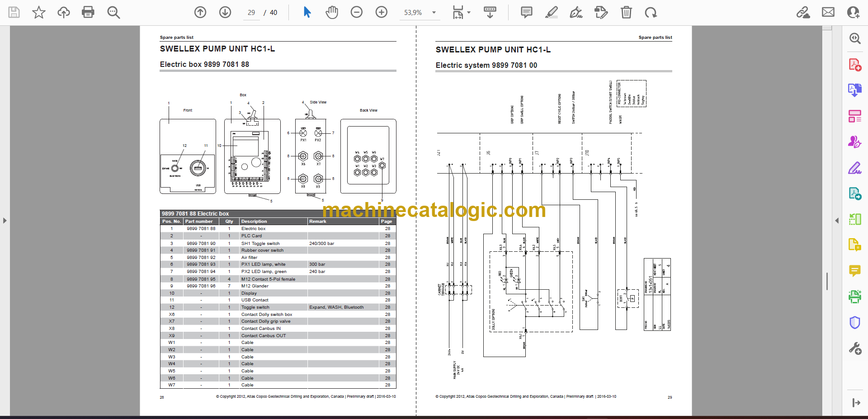This screenshot has width=868, height=419.
Task: Zoom out with minus button
Action: point(357,12)
